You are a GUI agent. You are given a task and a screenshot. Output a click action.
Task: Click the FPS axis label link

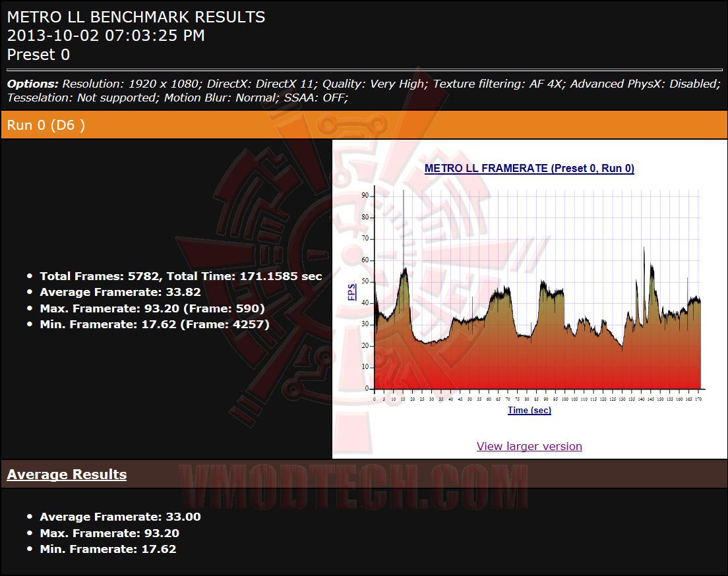tap(352, 292)
